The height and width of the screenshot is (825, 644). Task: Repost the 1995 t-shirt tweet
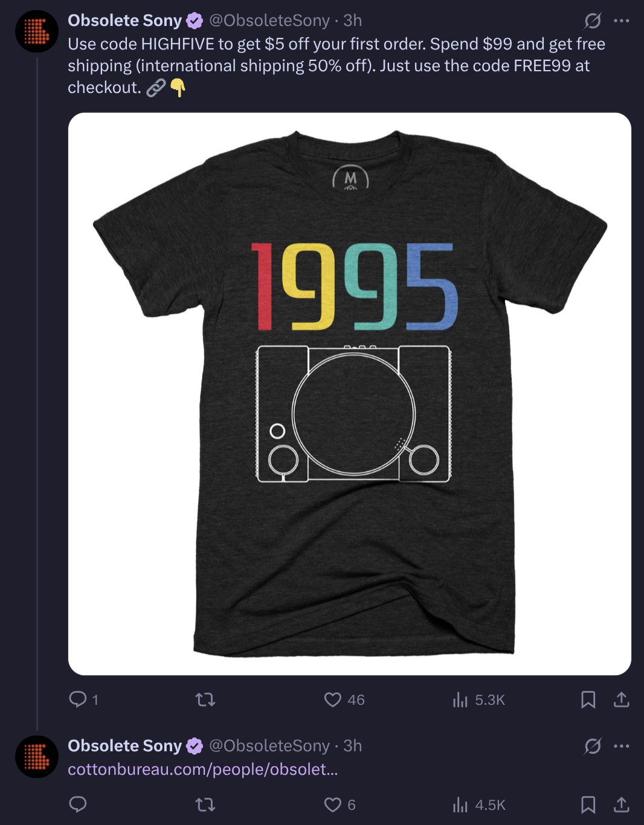click(x=205, y=699)
